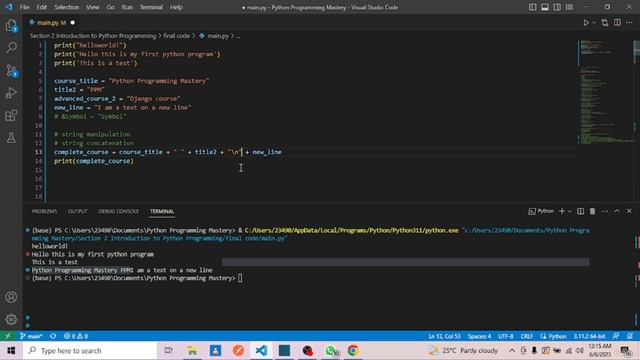
Task: Open the Search view in activity bar
Action: 11,48
